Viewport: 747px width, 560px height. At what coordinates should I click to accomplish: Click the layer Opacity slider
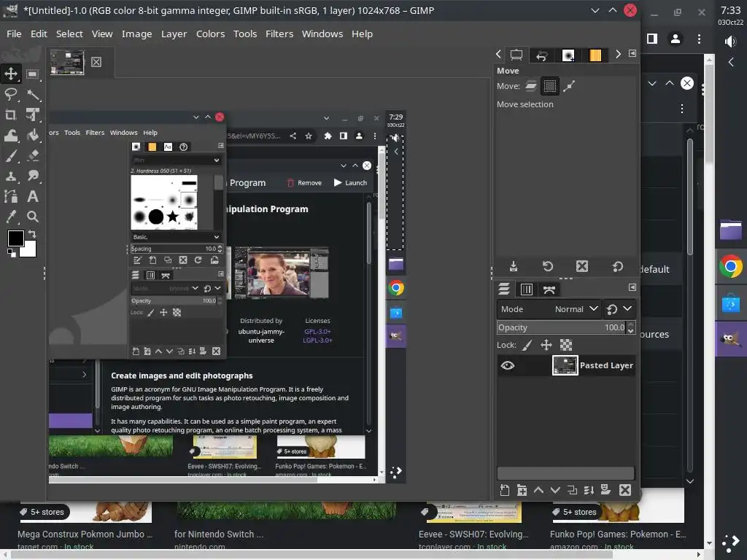coord(561,327)
